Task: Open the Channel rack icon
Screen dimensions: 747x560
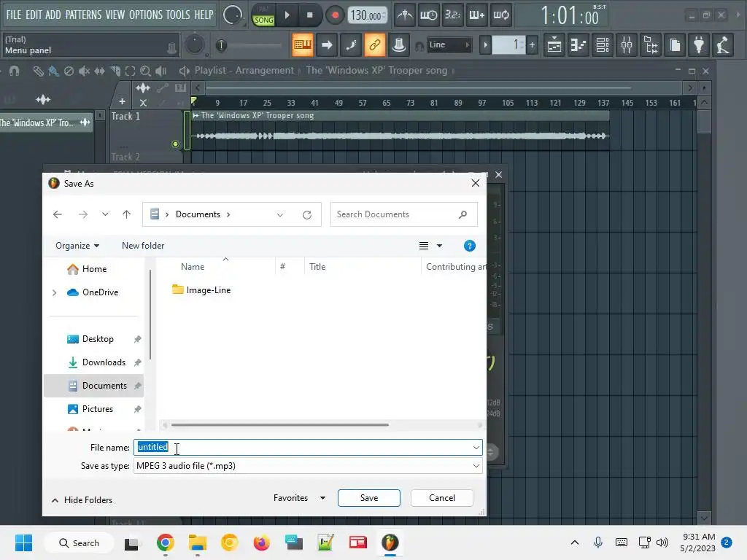Action: (x=602, y=45)
